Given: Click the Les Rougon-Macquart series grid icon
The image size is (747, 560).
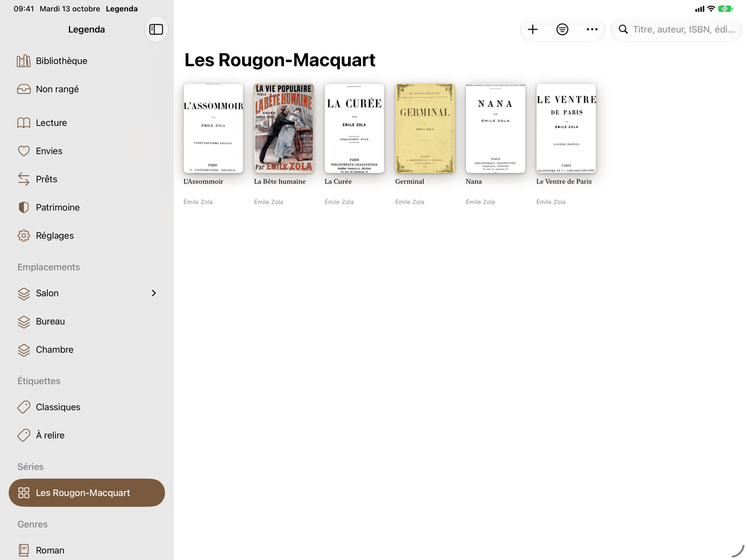Looking at the screenshot, I should click(x=24, y=493).
